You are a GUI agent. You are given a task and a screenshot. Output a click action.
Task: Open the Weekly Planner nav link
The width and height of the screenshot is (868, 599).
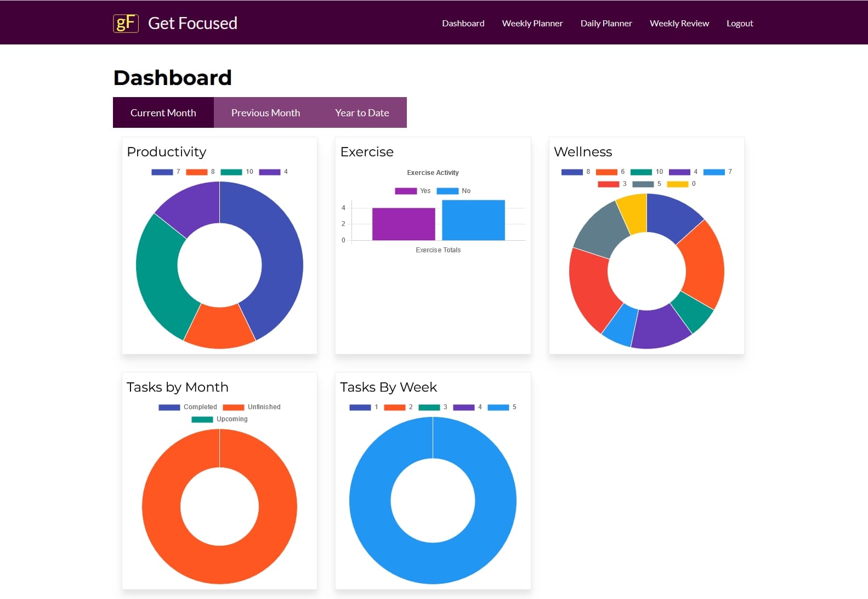[x=532, y=23]
